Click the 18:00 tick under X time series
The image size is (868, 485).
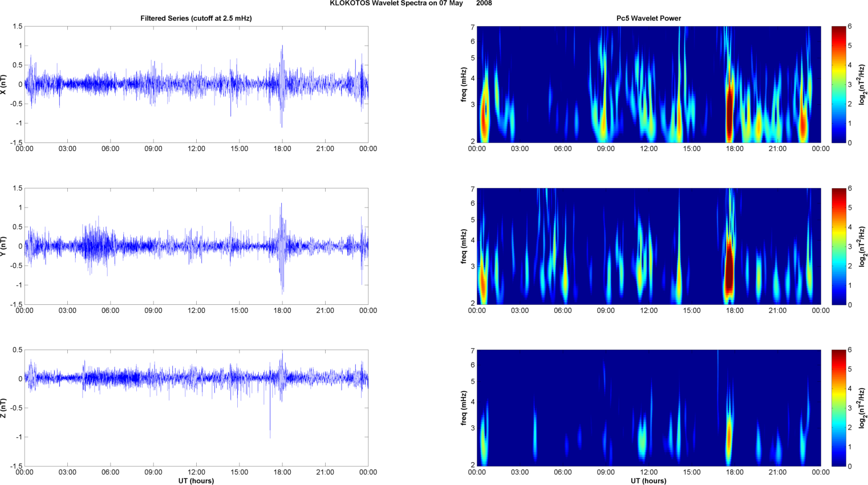tap(282, 149)
